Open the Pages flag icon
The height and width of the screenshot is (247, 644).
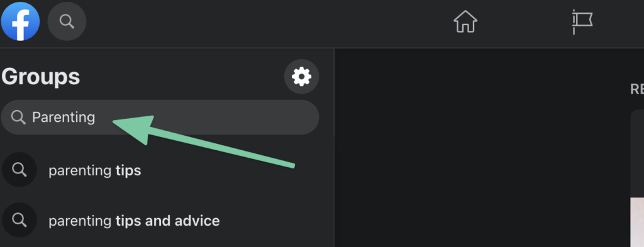click(x=582, y=22)
